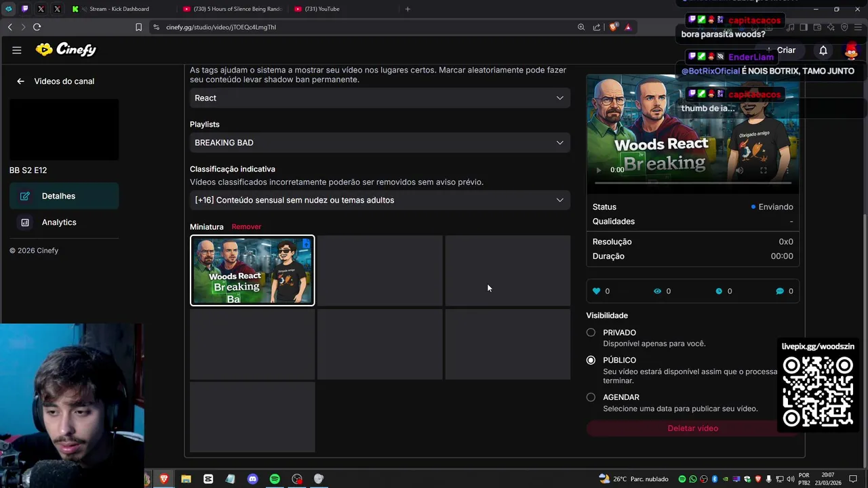
Task: Go to the Cinefy logo homepage
Action: coord(66,49)
